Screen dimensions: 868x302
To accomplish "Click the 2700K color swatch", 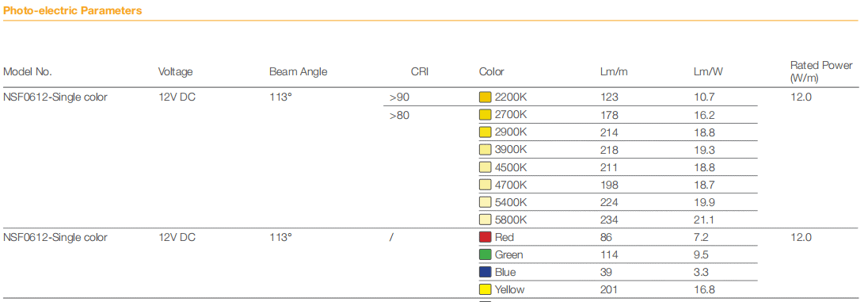I will pyautogui.click(x=485, y=115).
